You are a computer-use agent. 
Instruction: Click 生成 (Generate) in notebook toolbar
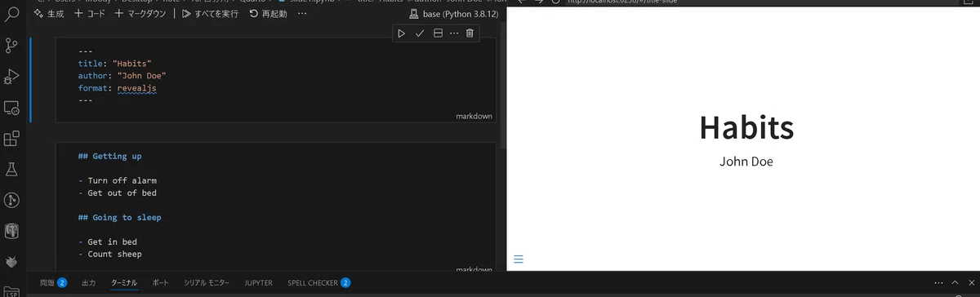(x=49, y=14)
